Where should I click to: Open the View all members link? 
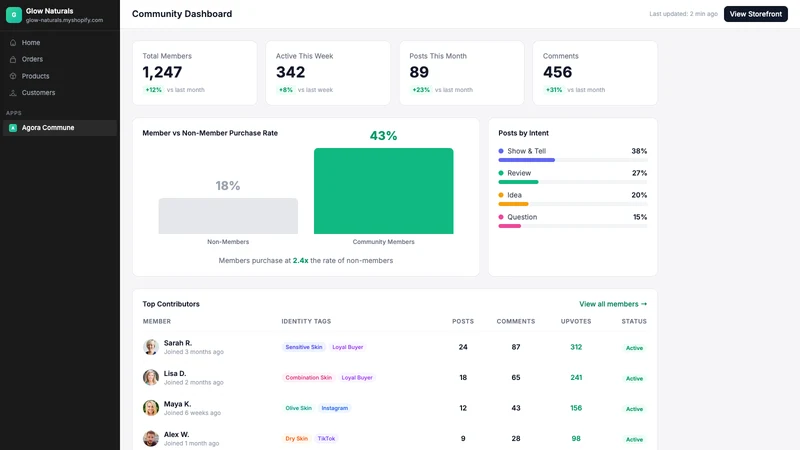[613, 304]
